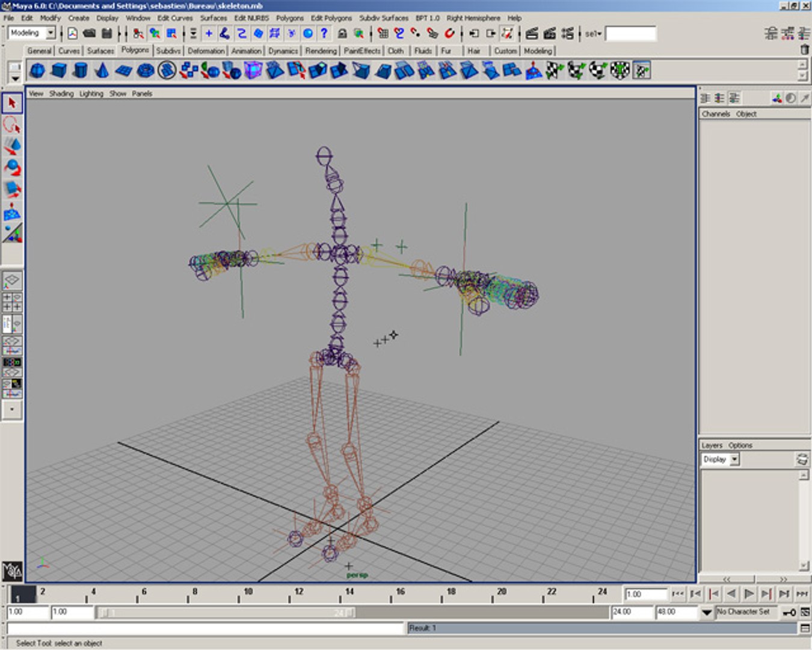Play the animation backwards
Viewport: 812px width, 650px height.
(731, 594)
